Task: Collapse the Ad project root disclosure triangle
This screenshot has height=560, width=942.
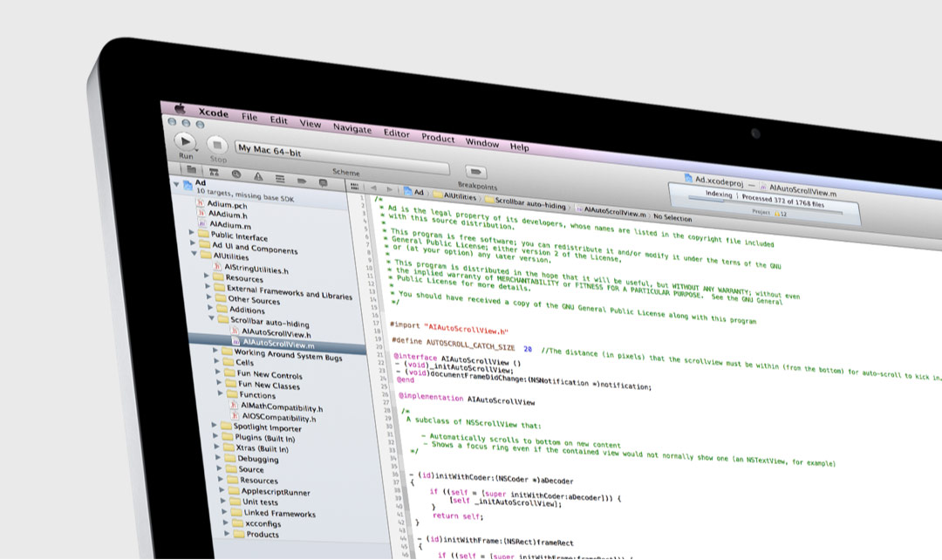Action: [175, 184]
